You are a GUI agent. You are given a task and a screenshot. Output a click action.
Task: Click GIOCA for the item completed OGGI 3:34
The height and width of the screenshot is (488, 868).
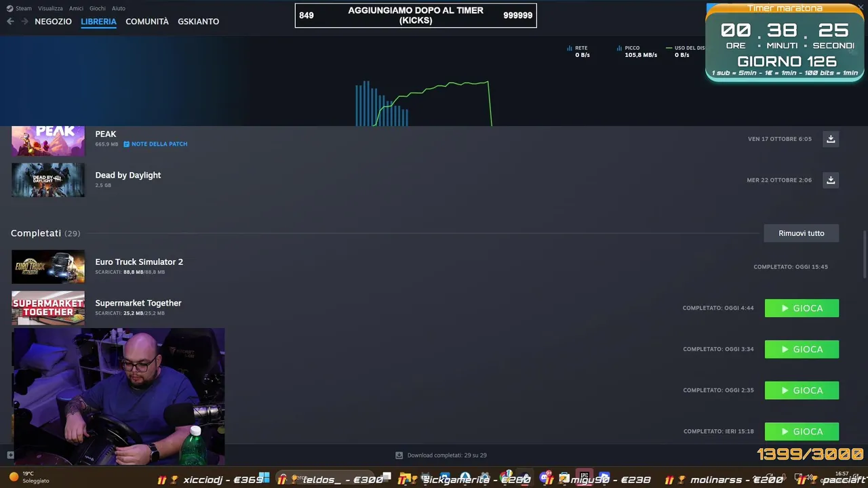(x=802, y=349)
